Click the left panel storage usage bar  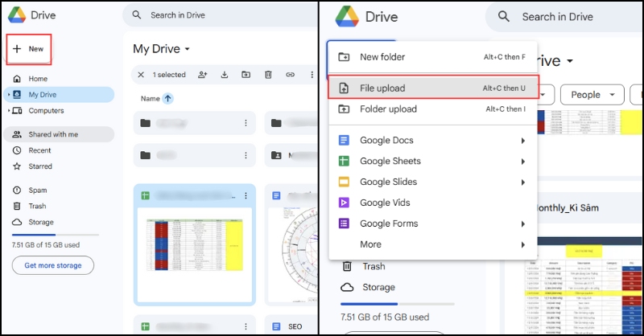pos(56,235)
